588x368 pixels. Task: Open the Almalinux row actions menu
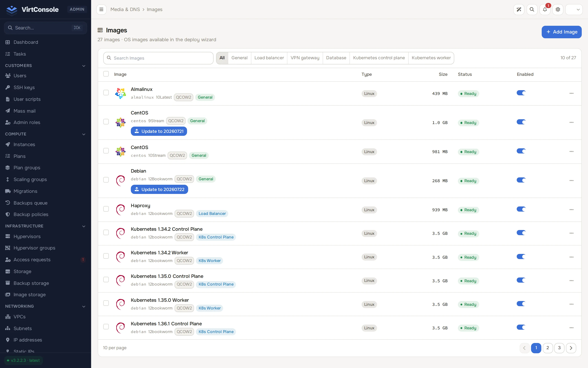coord(571,93)
